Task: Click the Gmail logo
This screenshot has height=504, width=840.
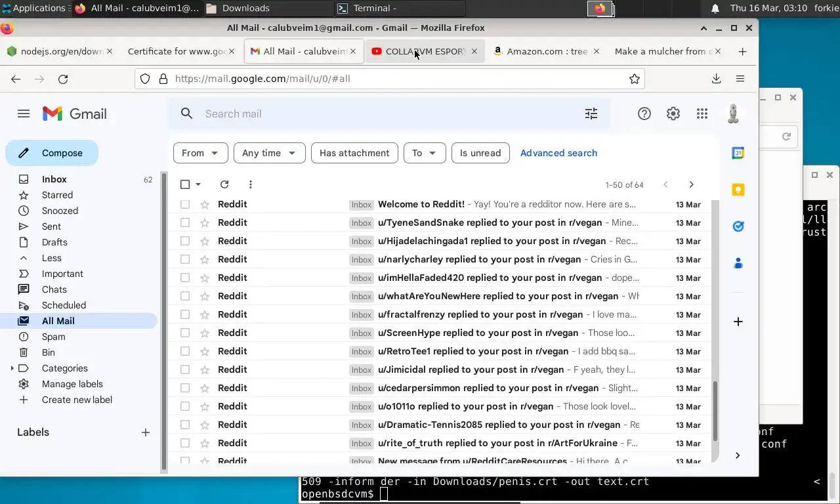Action: coord(74,114)
